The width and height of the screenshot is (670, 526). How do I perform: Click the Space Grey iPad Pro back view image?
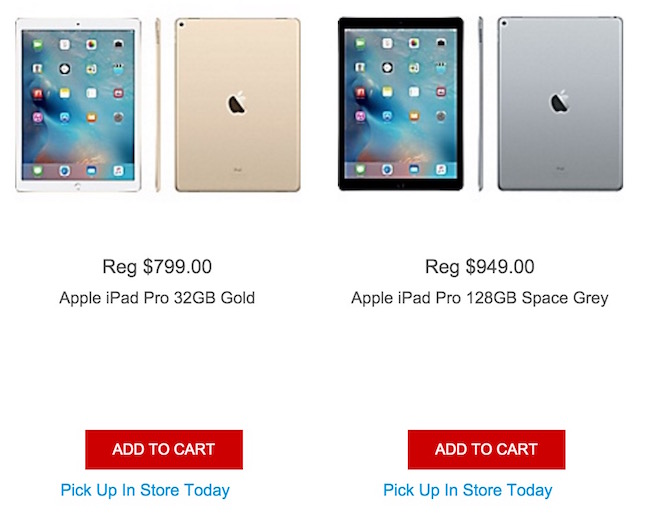[560, 104]
